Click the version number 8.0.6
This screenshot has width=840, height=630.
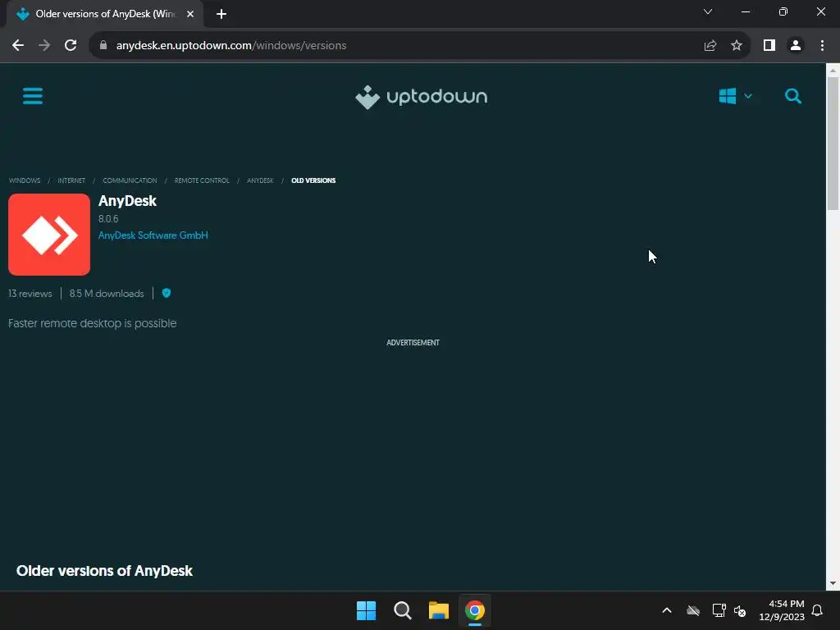[108, 218]
